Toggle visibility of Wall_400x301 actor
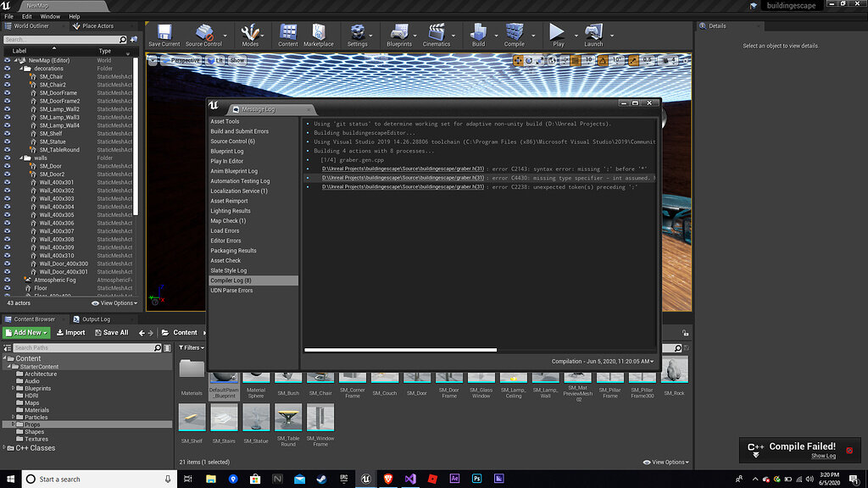 7,182
